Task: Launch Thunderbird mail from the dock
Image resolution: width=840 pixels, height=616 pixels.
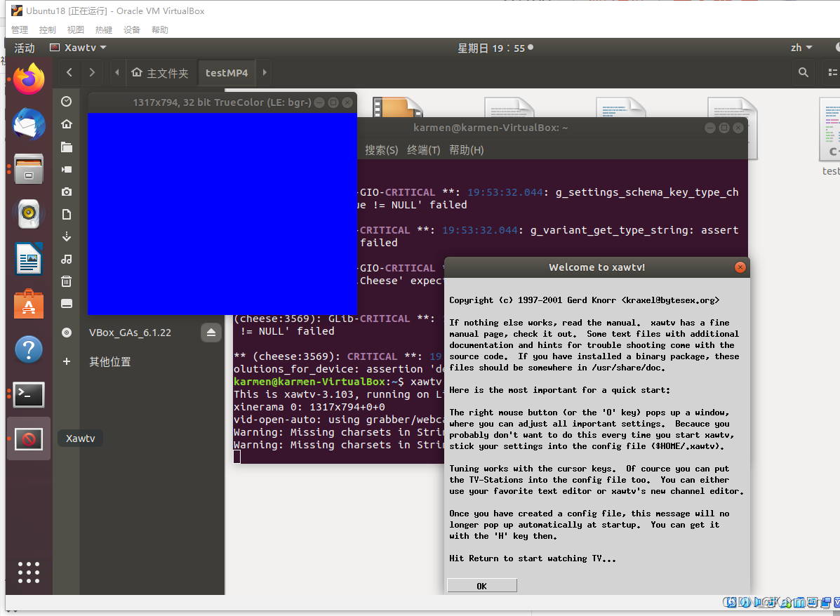Action: (29, 124)
